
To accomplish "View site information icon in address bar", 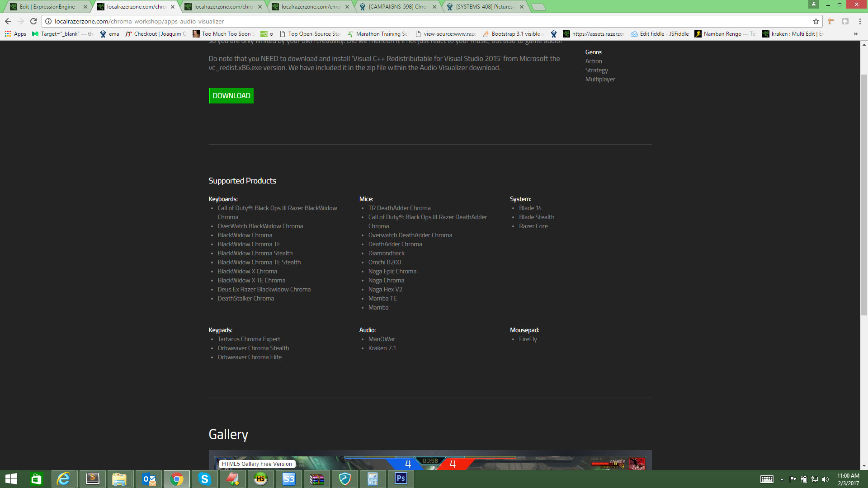I will 48,21.
